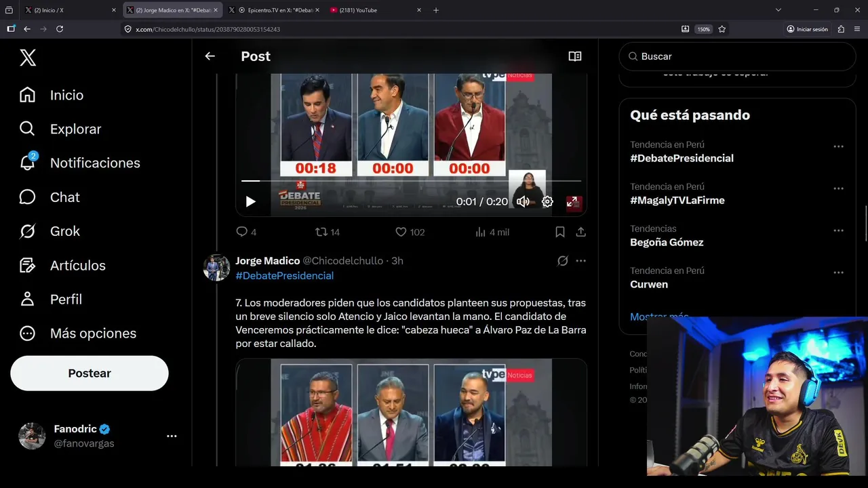The width and height of the screenshot is (868, 488).
Task: Open Más opciones in the sidebar
Action: pos(77,333)
